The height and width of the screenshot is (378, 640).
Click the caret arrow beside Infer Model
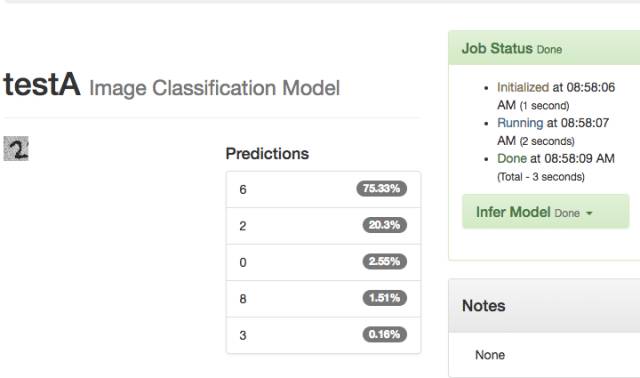tap(589, 213)
